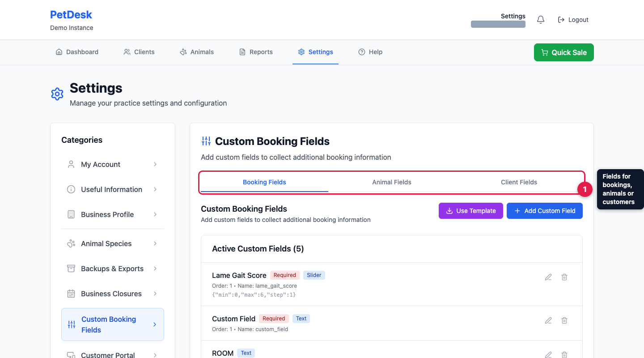The height and width of the screenshot is (358, 644).
Task: Click the Business Closures calendar icon
Action: pyautogui.click(x=71, y=294)
